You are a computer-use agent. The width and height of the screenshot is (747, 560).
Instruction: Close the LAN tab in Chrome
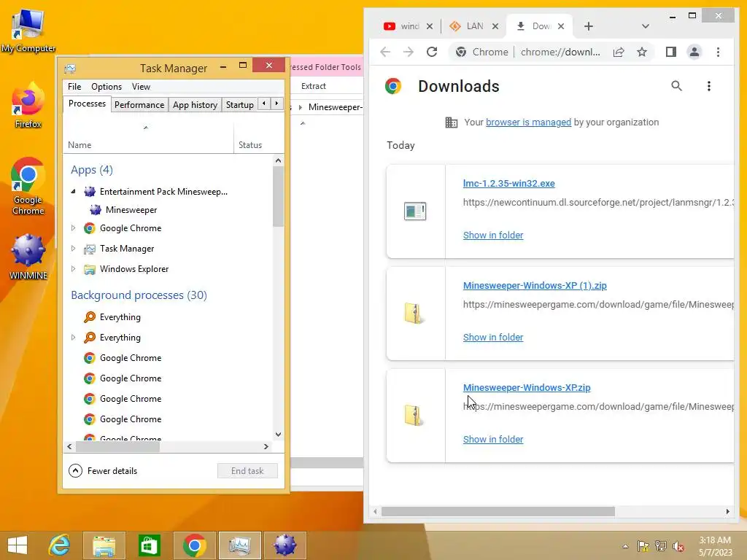(x=495, y=26)
